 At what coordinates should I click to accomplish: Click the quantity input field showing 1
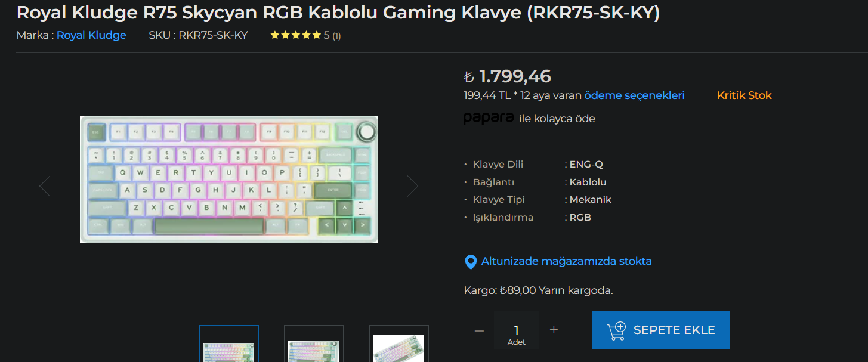pyautogui.click(x=517, y=330)
